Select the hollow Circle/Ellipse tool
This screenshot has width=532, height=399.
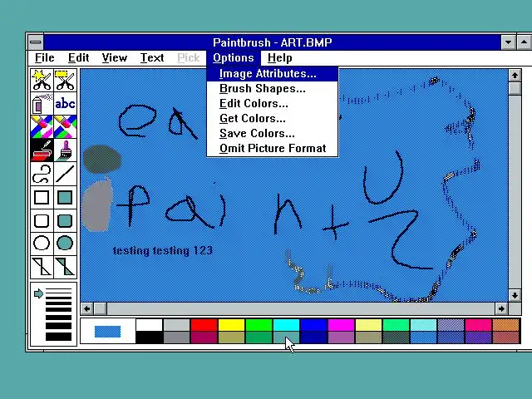[x=42, y=244]
